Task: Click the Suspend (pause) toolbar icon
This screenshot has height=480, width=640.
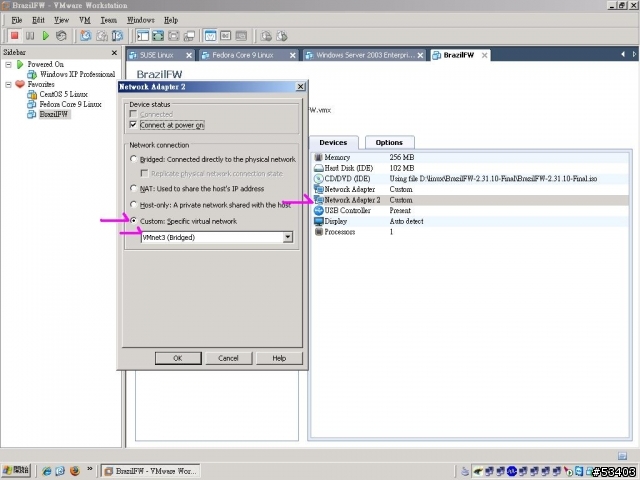Action: point(30,36)
